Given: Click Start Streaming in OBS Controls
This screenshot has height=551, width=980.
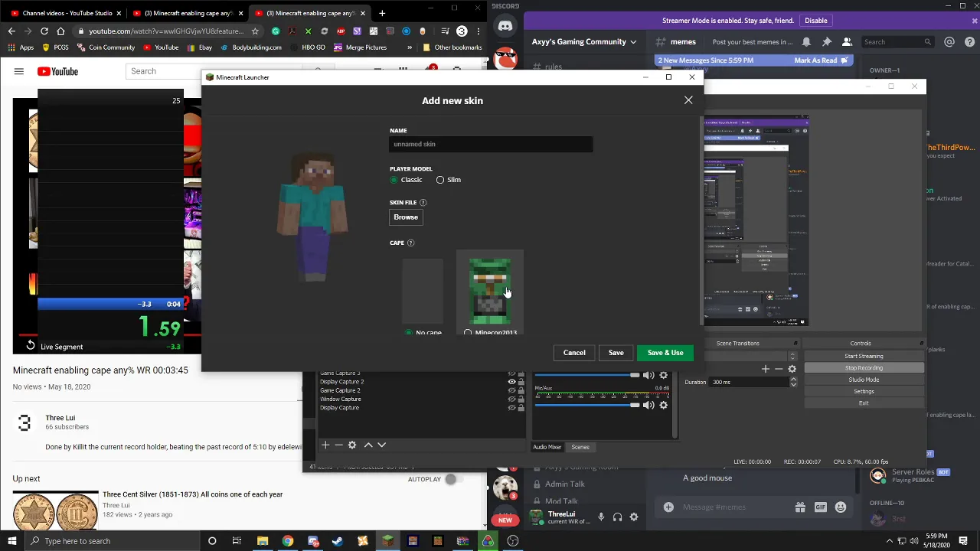Looking at the screenshot, I should [864, 357].
